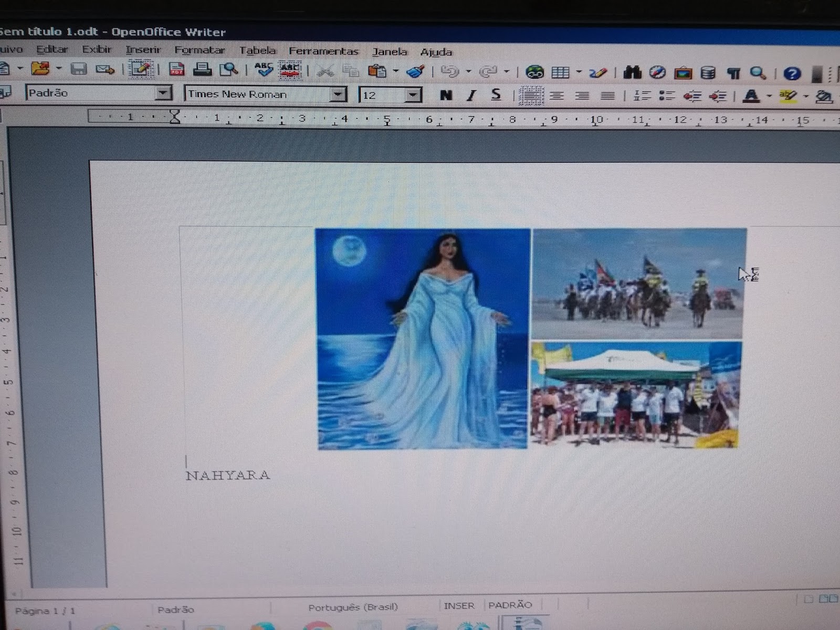Open the Janela menu
This screenshot has width=840, height=630.
(x=390, y=51)
